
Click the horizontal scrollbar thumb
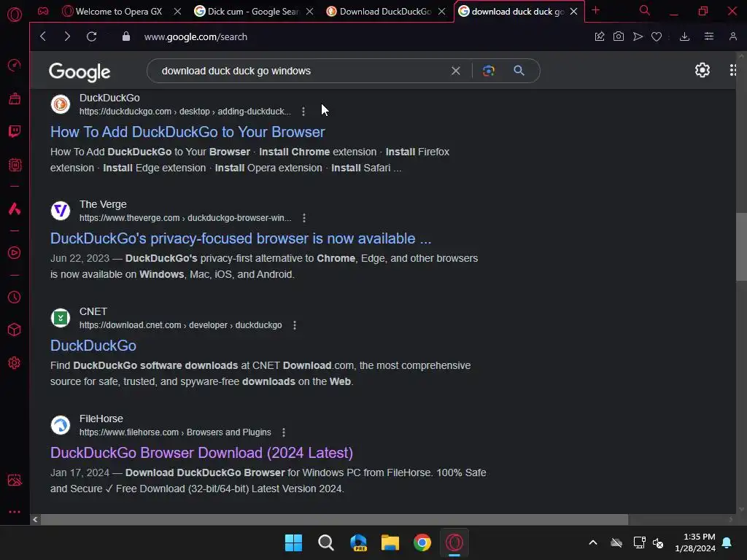334,519
